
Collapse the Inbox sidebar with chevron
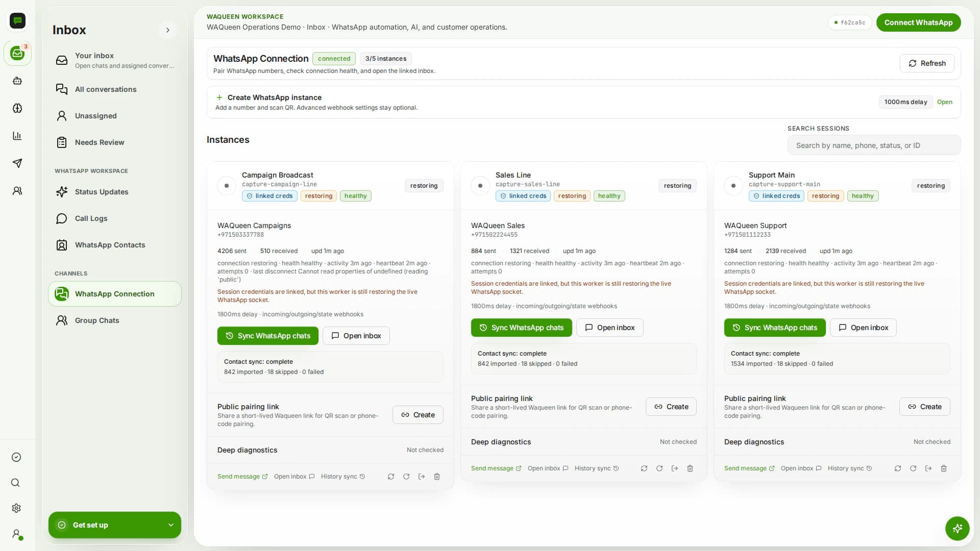(167, 30)
